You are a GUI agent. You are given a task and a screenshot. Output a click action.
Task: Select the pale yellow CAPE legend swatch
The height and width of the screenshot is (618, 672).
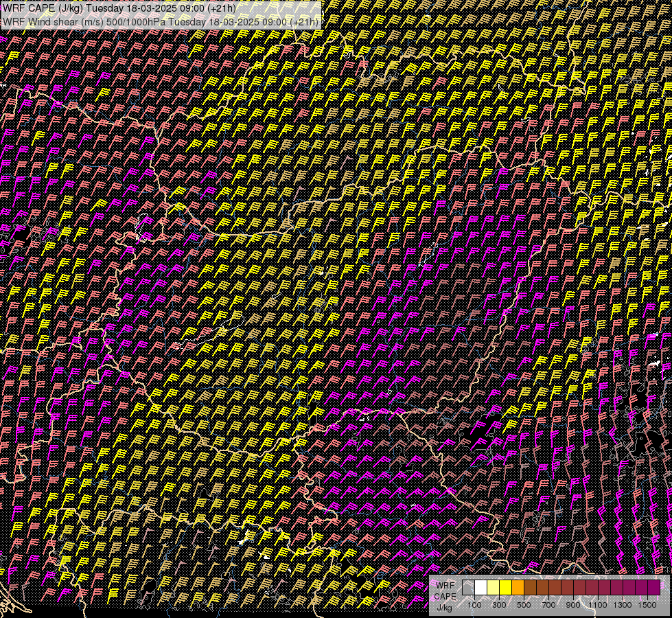494,588
